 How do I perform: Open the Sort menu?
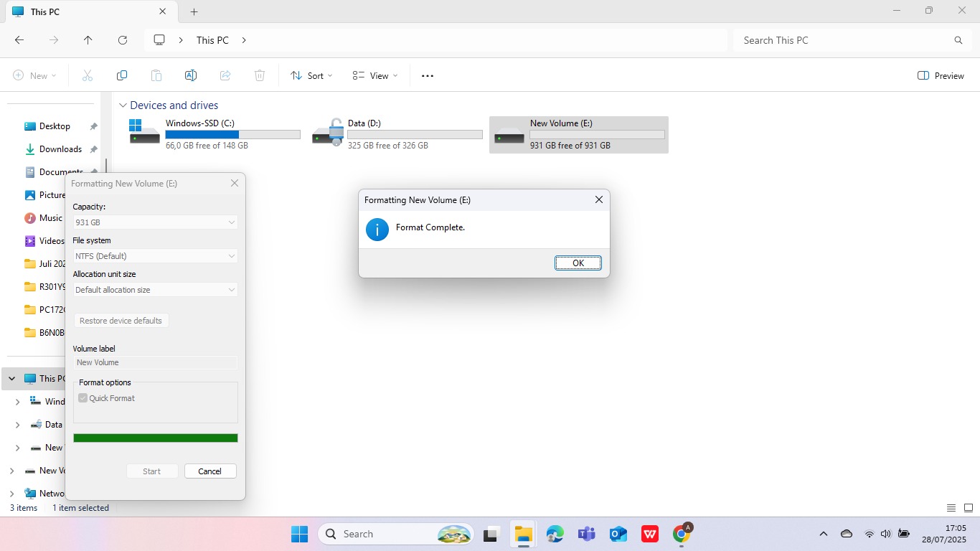click(311, 75)
